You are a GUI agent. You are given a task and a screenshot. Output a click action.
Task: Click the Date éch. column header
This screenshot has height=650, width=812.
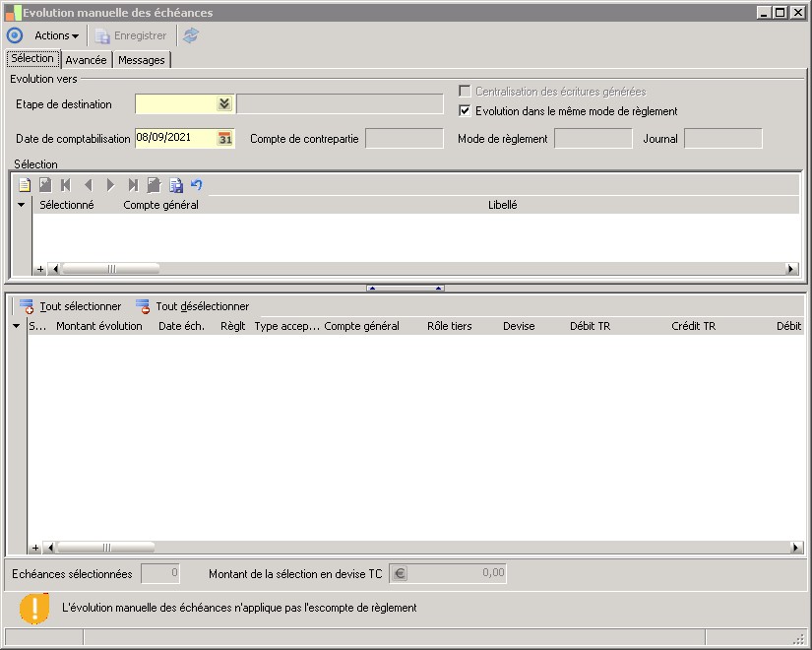coord(181,326)
